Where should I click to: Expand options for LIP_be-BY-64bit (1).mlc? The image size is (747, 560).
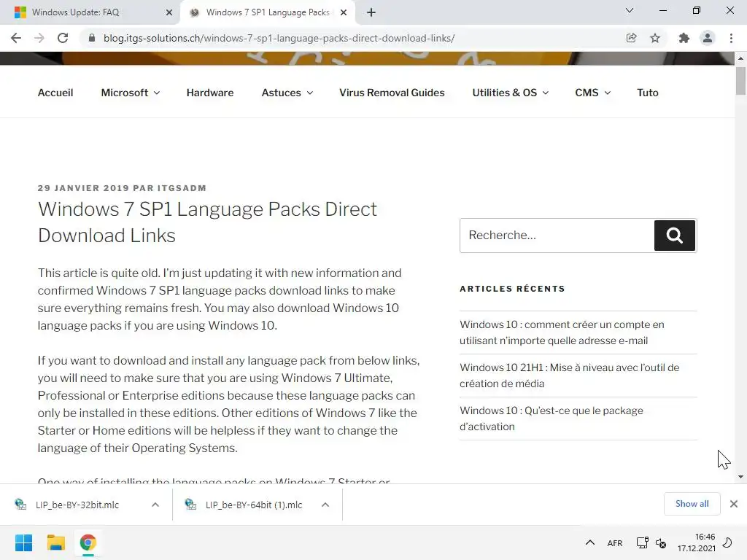click(x=325, y=505)
